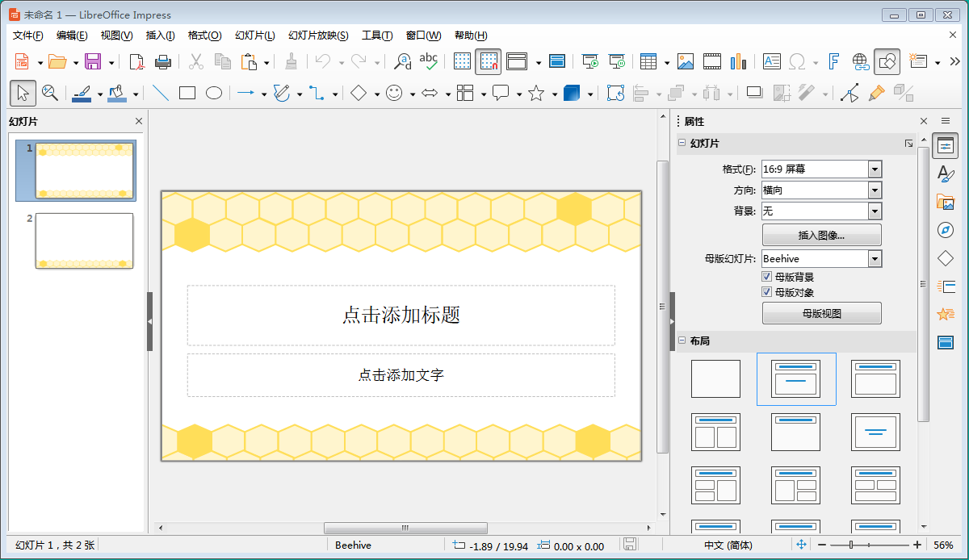Select the Rectangle drawing tool
Viewport: 969px width, 560px height.
click(x=187, y=94)
